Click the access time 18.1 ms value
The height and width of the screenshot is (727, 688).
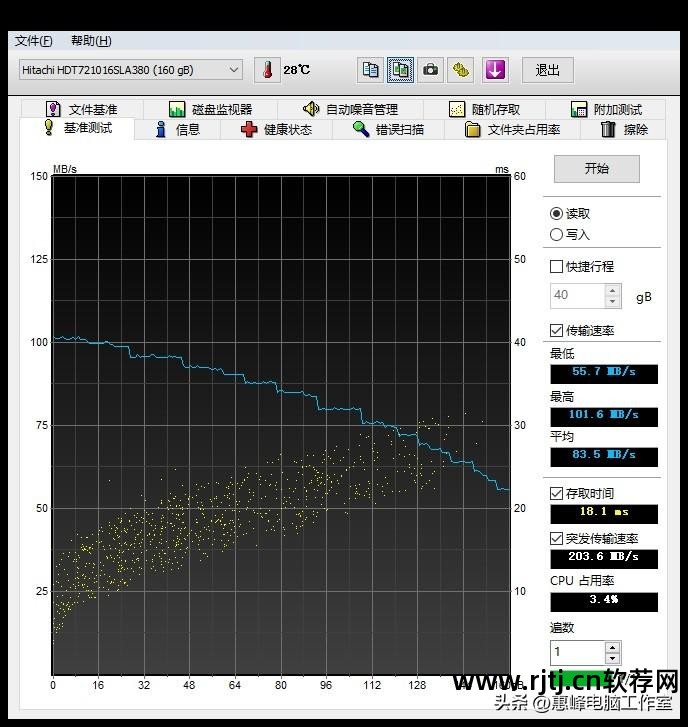[604, 514]
